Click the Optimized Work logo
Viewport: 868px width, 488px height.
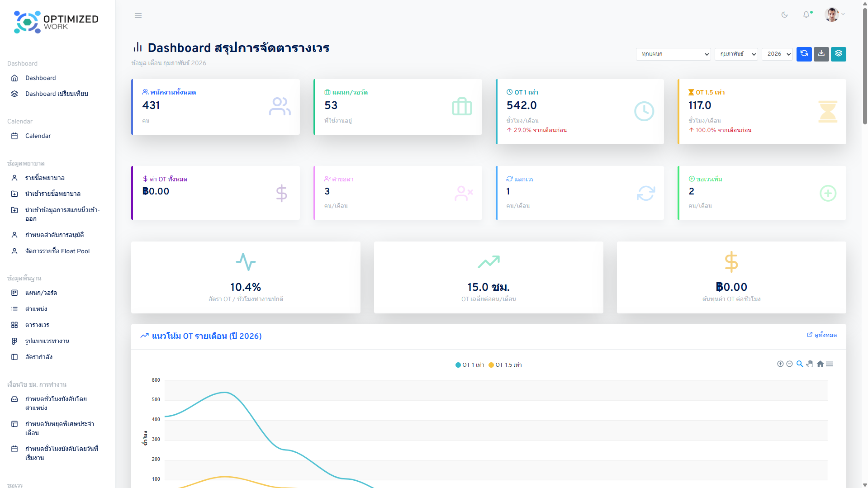[56, 22]
